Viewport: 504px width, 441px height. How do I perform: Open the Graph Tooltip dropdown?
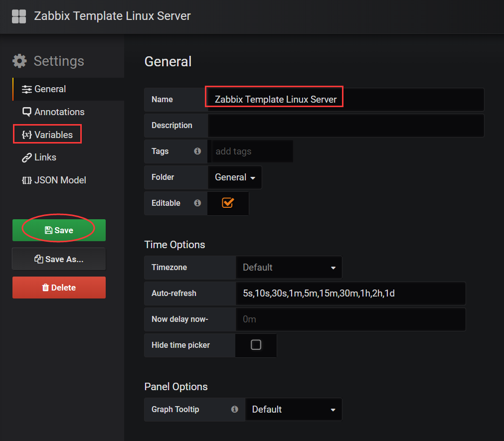[294, 410]
